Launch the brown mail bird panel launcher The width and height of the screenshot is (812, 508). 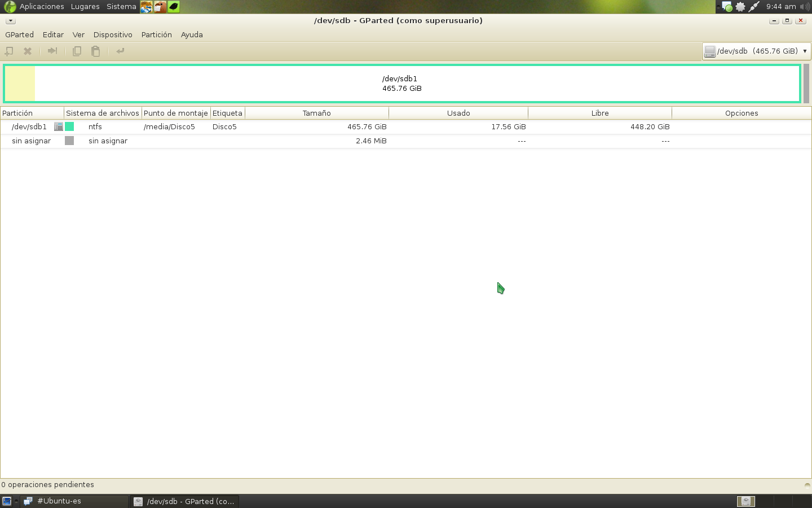[x=160, y=7]
